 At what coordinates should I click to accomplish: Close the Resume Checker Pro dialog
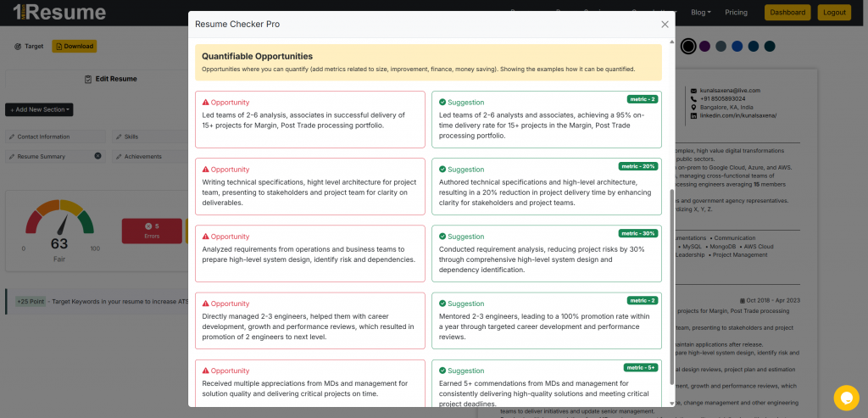665,25
